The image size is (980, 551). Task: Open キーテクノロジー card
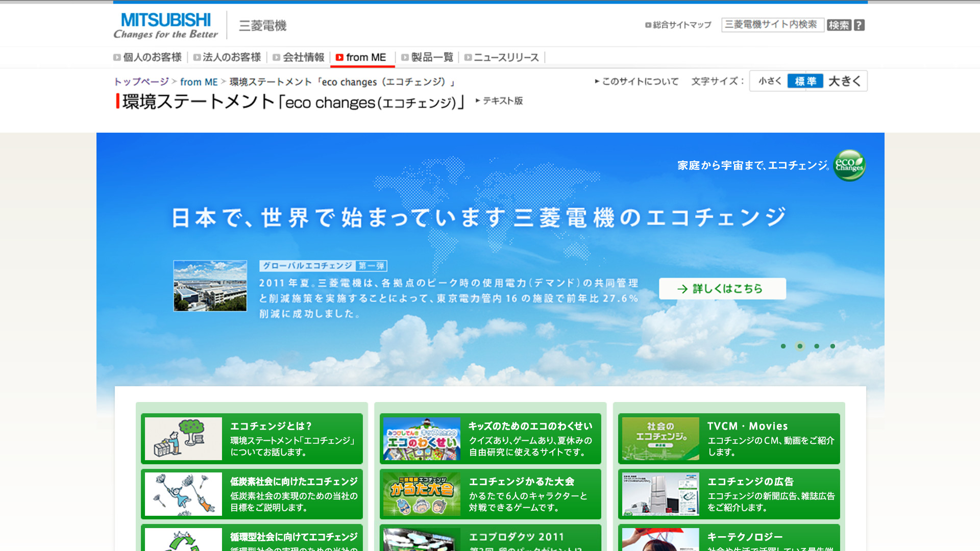pyautogui.click(x=729, y=538)
